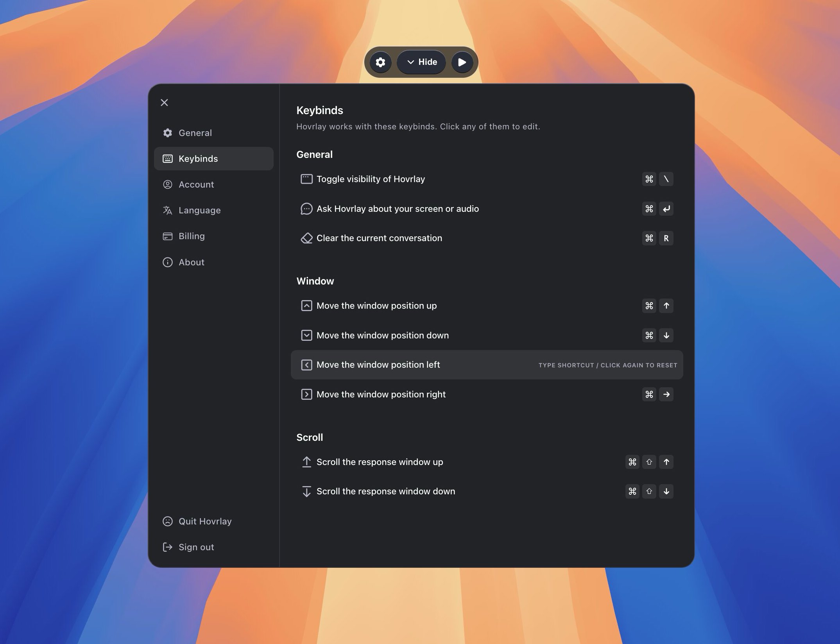Click the window icon for Toggle visibility
This screenshot has width=840, height=644.
point(306,179)
